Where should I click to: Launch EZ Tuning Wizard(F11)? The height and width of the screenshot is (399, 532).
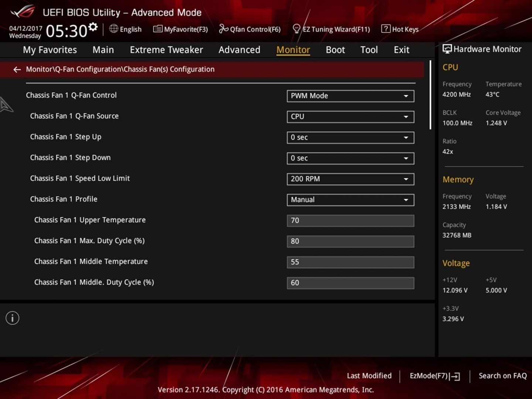(x=331, y=29)
